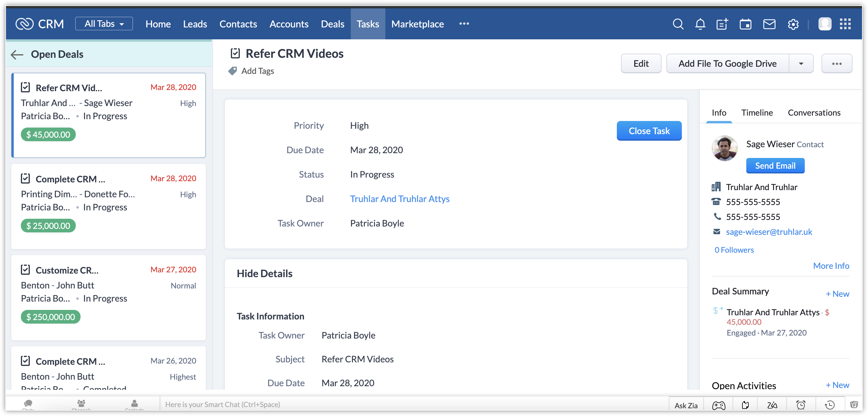The width and height of the screenshot is (868, 416).
Task: Open the Add File To Google Drive arrow
Action: coord(801,63)
